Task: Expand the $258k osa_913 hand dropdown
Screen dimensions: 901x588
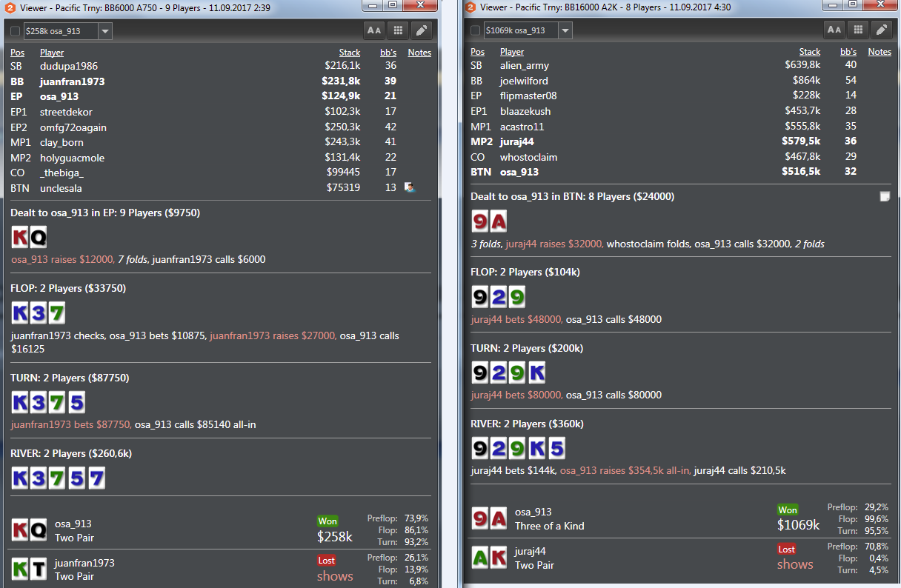Action: (105, 31)
